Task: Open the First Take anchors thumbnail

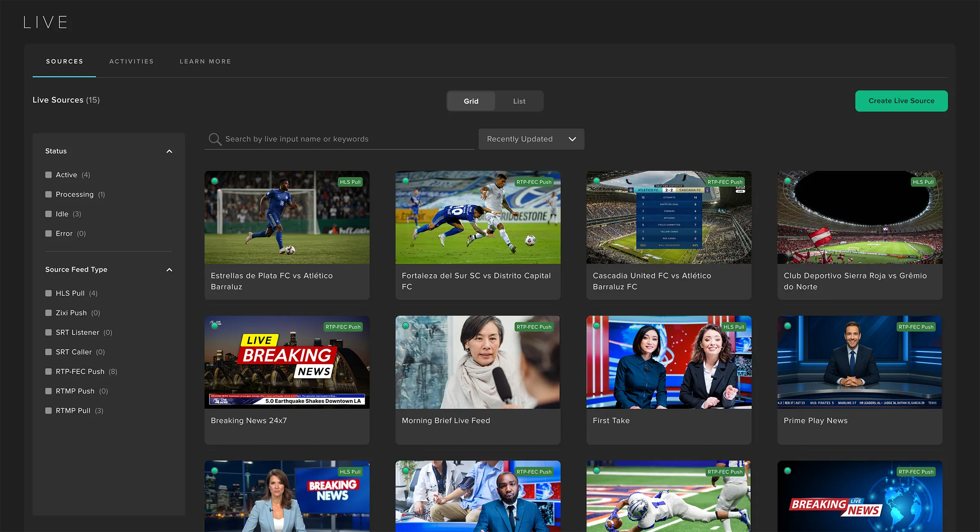Action: coord(669,362)
